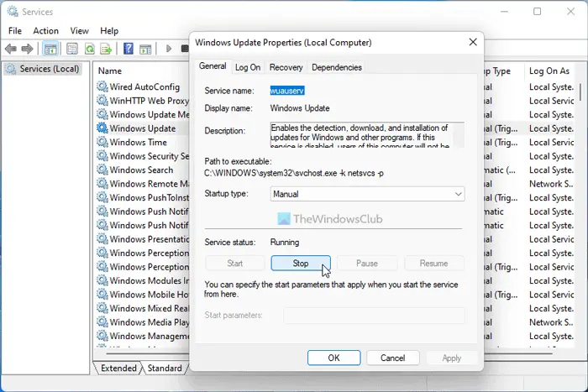Click the Forward arrow in the Services toolbar
The height and width of the screenshot is (392, 588).
(27, 49)
